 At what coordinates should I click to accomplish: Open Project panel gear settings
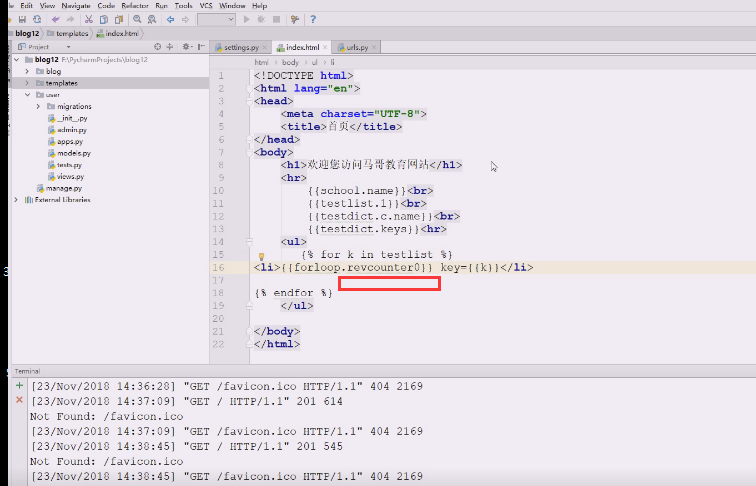[187, 47]
